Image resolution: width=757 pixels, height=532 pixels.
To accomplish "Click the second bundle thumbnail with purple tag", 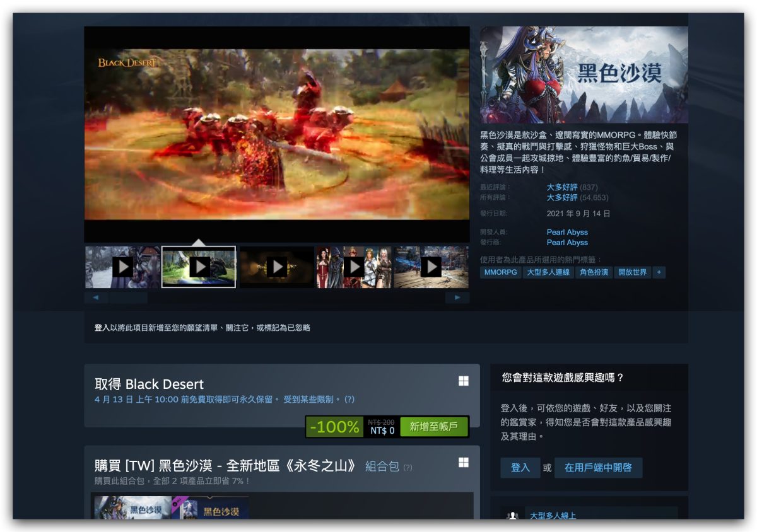I will pyautogui.click(x=210, y=507).
